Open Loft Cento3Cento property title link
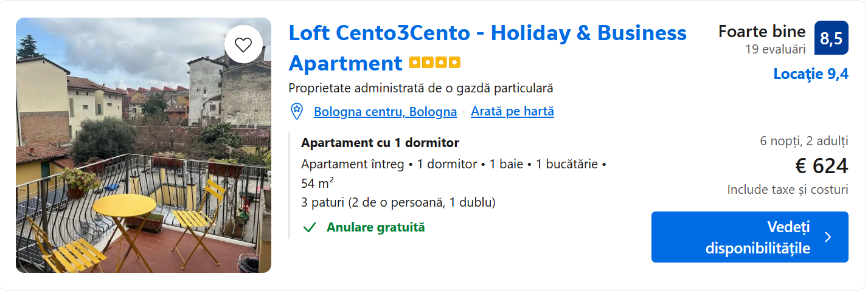868x299 pixels. point(487,33)
